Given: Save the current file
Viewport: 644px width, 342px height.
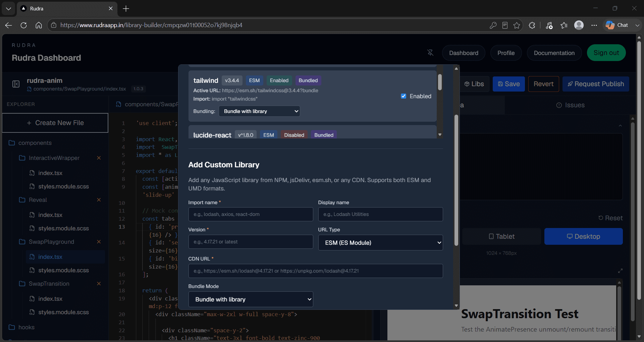Looking at the screenshot, I should pyautogui.click(x=509, y=84).
